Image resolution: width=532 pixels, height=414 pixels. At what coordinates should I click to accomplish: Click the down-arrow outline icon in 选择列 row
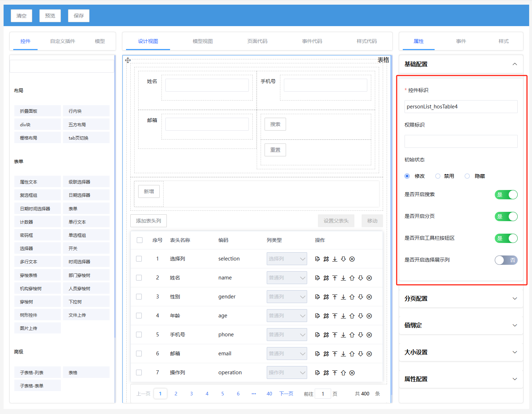[343, 259]
